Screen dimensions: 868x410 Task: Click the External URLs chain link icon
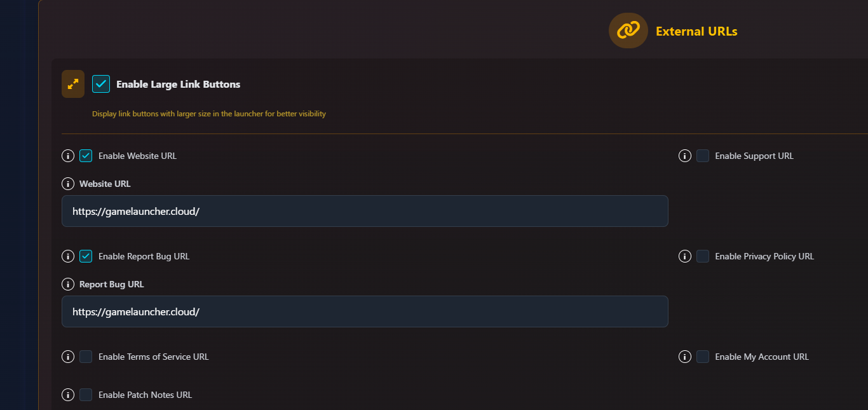pos(628,31)
